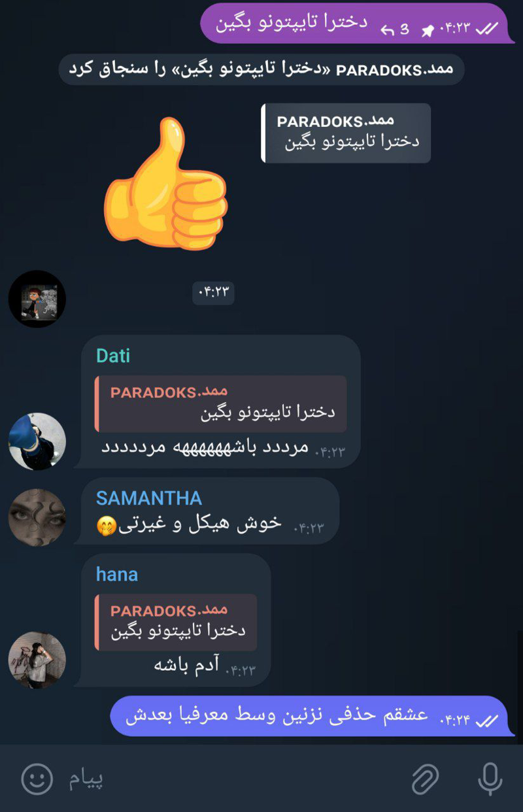Image resolution: width=523 pixels, height=812 pixels.
Task: Tap the hana sender name
Action: coord(117,575)
